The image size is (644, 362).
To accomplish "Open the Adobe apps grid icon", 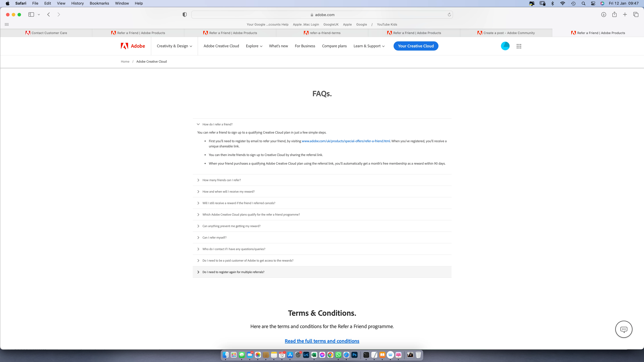I will pyautogui.click(x=519, y=46).
